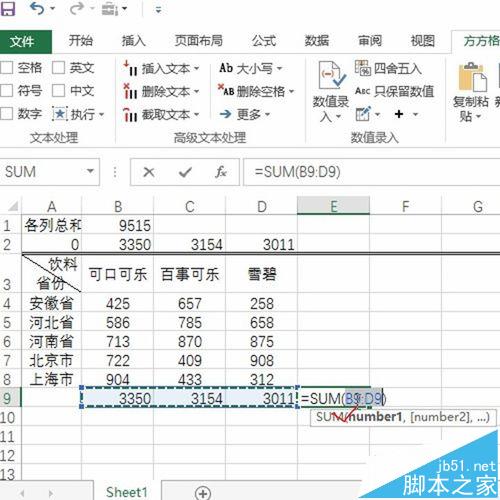Open the Customize Quick Access Toolbar dropdown

click(159, 10)
